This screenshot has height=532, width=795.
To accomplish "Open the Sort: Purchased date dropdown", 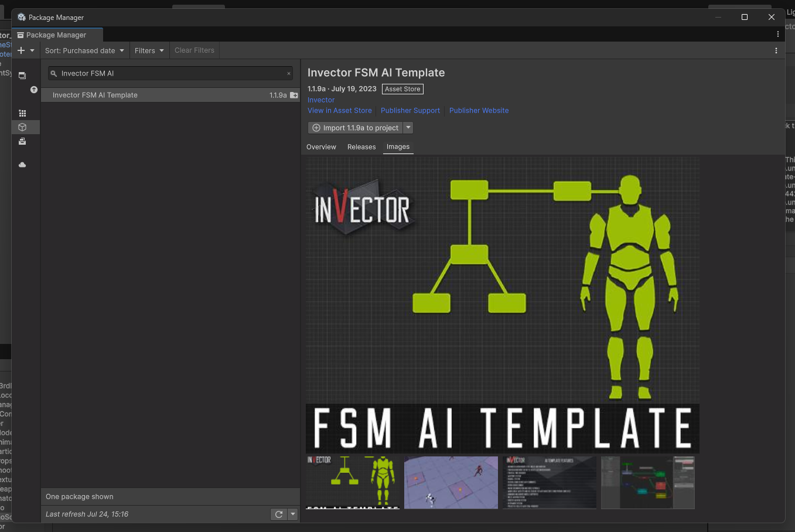I will coord(84,50).
